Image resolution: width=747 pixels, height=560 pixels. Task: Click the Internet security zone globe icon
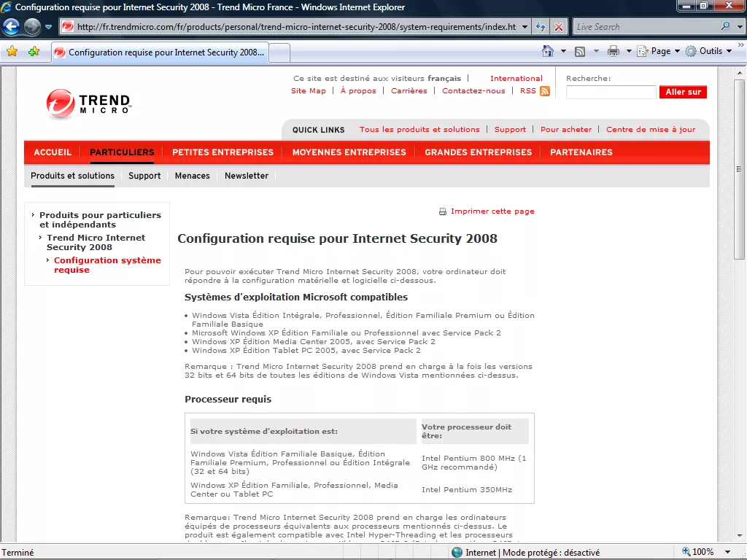[x=457, y=553]
